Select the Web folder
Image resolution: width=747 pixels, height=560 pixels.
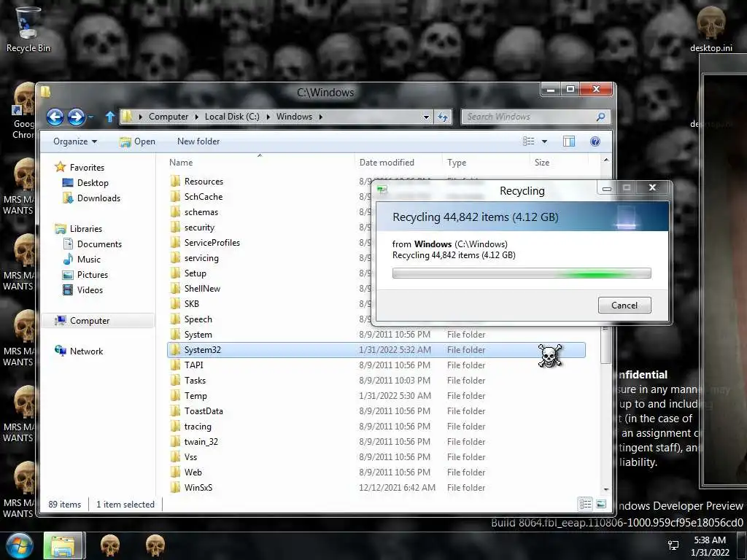click(376, 472)
